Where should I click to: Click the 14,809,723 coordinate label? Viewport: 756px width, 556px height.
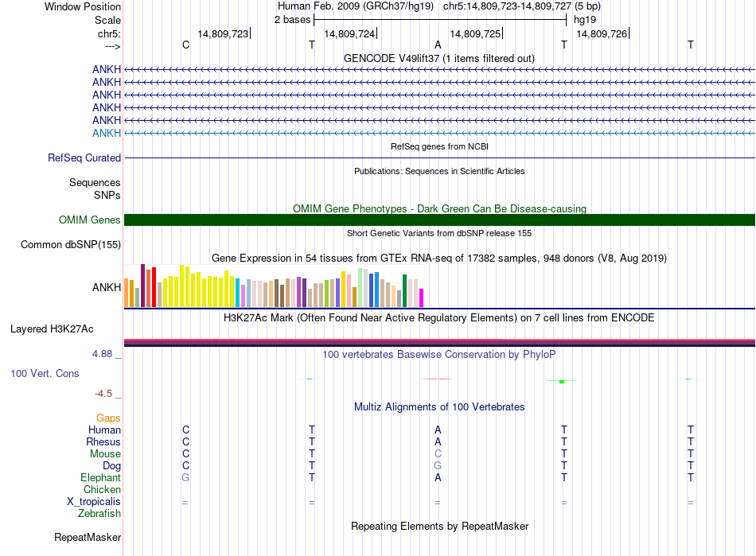tap(223, 33)
